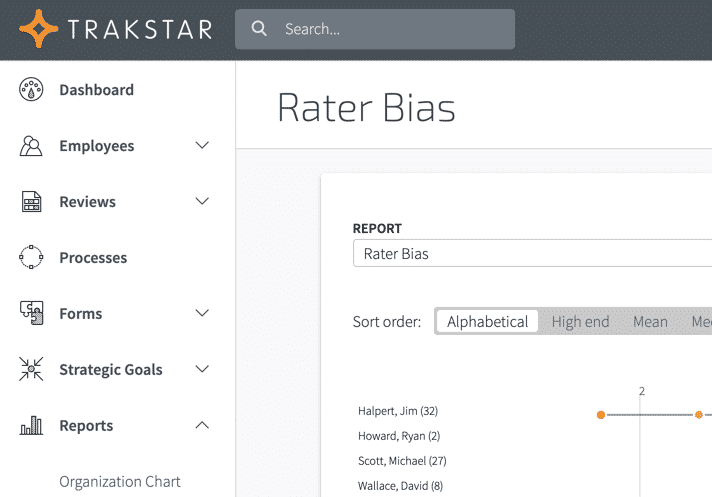Select Forms in the sidebar
This screenshot has height=497, width=712.
(x=81, y=314)
